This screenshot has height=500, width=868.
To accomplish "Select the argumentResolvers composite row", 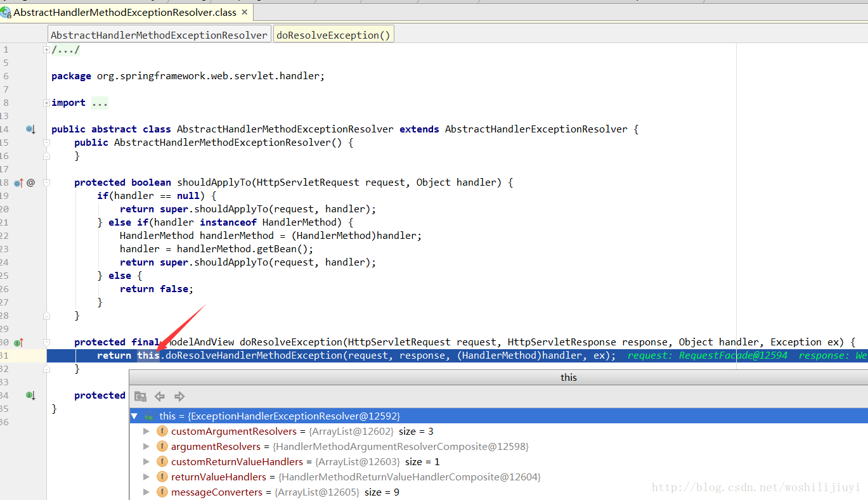I will coord(498,447).
